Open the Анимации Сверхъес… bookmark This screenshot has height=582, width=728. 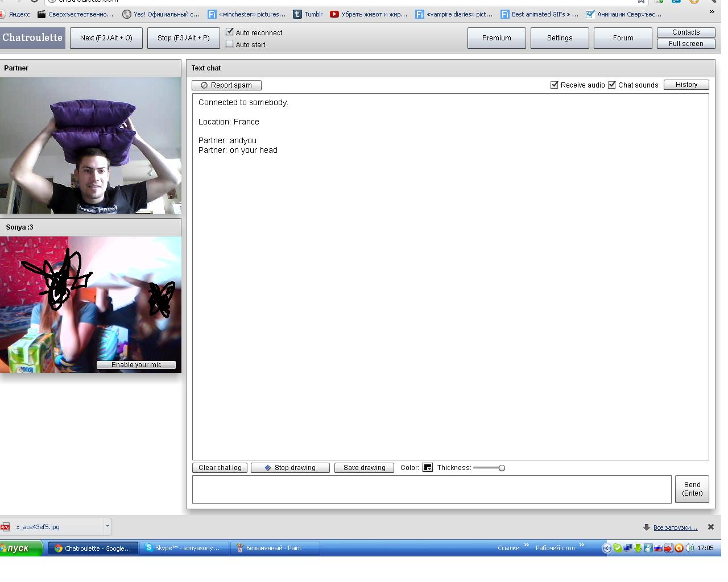point(624,14)
